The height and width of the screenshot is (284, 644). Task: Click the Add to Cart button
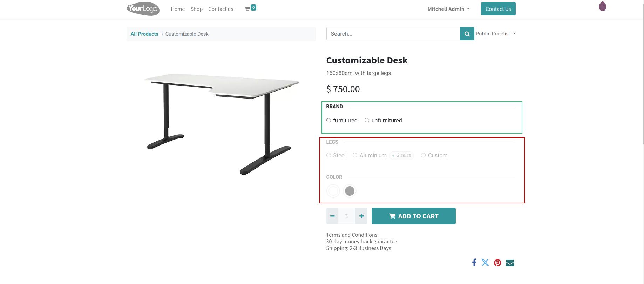(x=413, y=216)
